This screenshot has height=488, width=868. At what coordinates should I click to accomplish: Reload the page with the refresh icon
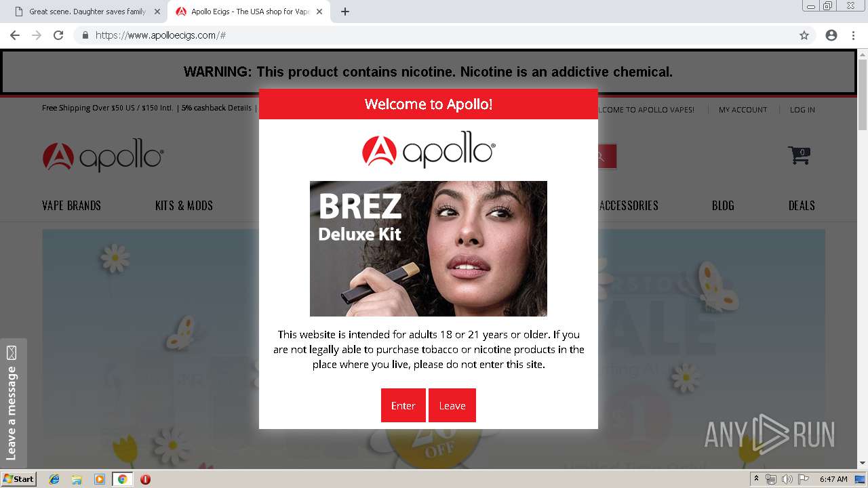pyautogui.click(x=58, y=35)
